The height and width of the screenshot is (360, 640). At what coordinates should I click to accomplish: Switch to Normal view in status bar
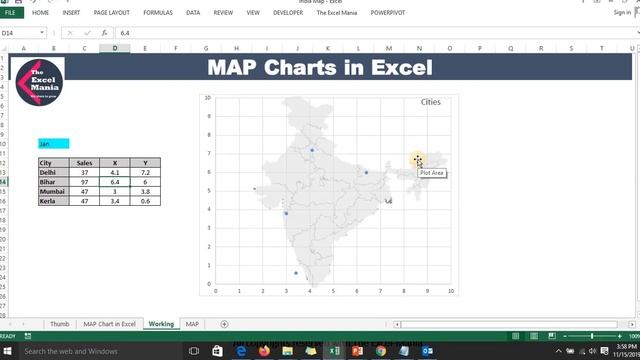click(516, 336)
